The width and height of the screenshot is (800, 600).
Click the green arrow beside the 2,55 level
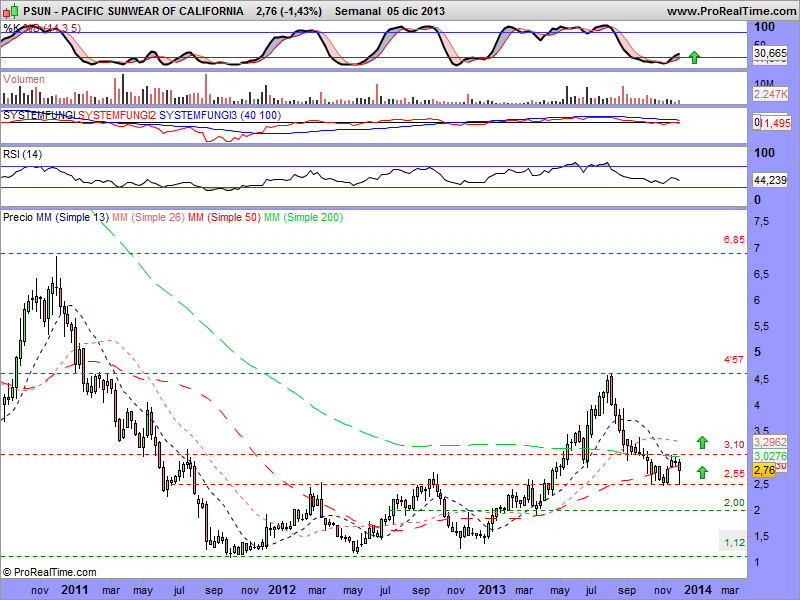pyautogui.click(x=703, y=472)
